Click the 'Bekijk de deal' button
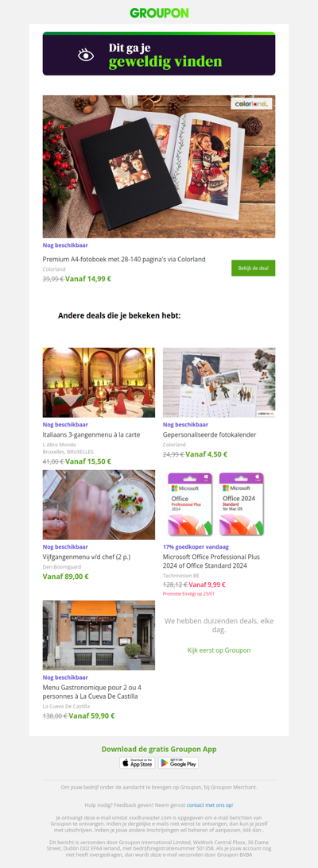 pos(253,268)
